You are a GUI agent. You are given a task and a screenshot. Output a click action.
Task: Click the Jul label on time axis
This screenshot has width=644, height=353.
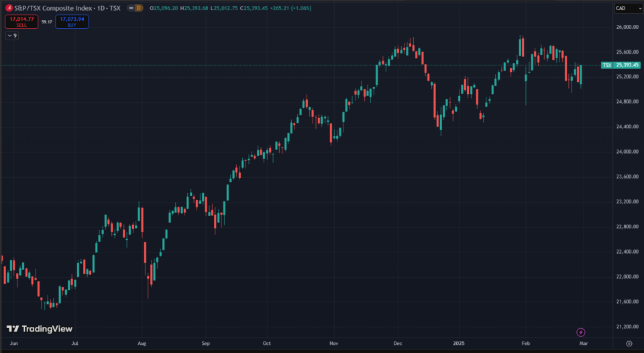pos(74,343)
